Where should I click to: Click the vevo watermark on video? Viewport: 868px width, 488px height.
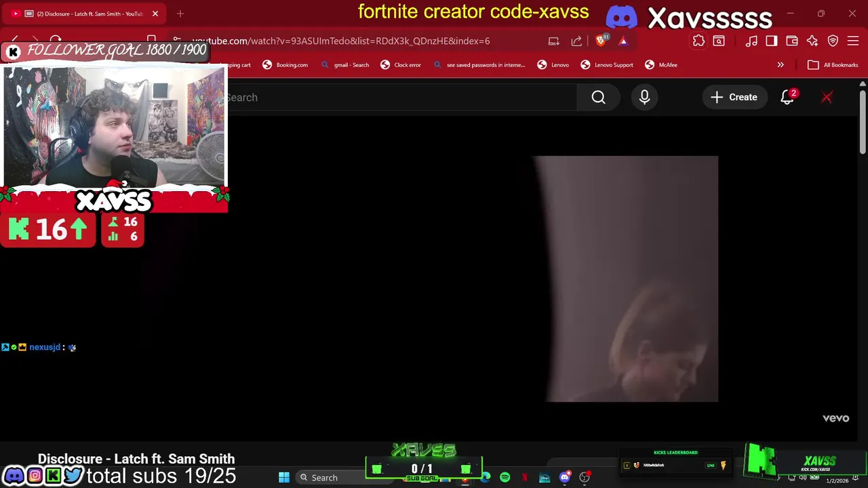pos(835,418)
